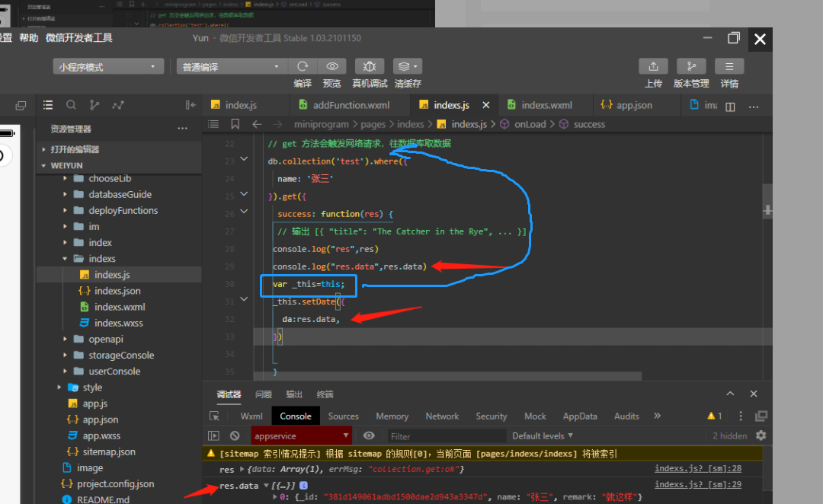This screenshot has width=823, height=504.
Task: Open Default levels dropdown
Action: (x=543, y=435)
